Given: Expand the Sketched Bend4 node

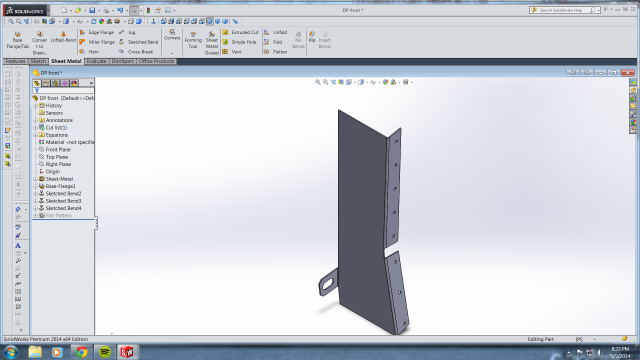Looking at the screenshot, I should (x=36, y=209).
